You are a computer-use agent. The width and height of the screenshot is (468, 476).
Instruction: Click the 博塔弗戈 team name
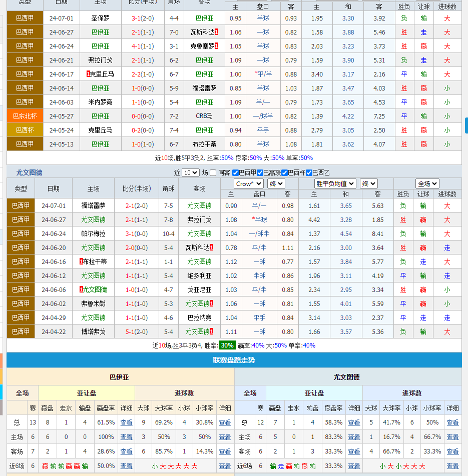[x=93, y=331]
